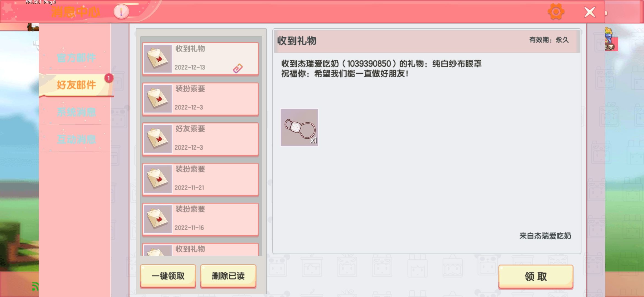Click the exclamation info icon
Image resolution: width=644 pixels, height=297 pixels.
pos(121,12)
